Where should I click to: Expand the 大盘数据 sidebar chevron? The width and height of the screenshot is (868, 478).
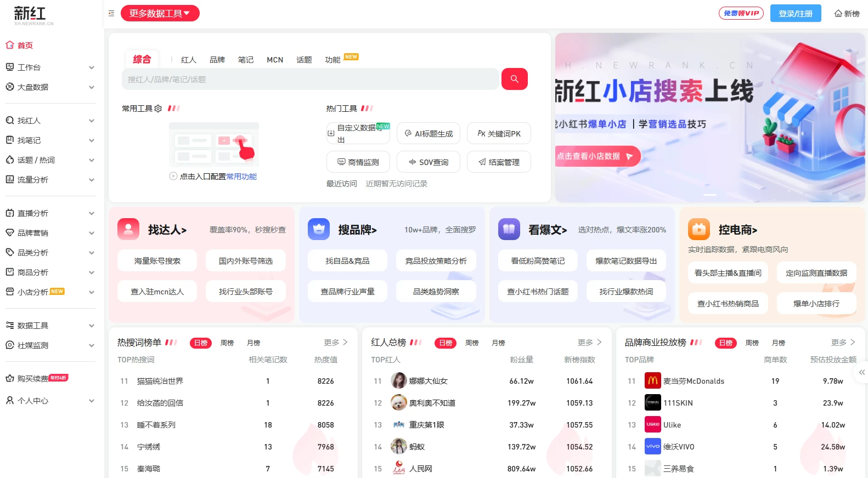coord(92,87)
